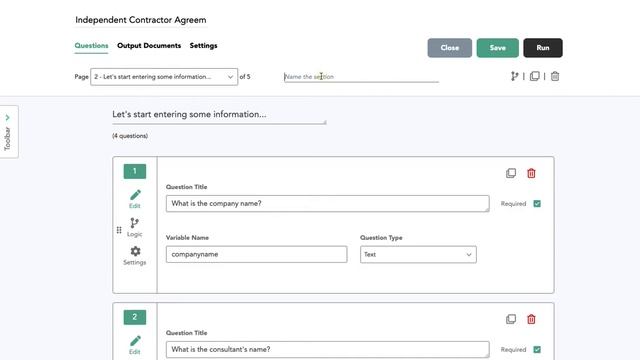
Task: Click the green Save button
Action: point(498,48)
